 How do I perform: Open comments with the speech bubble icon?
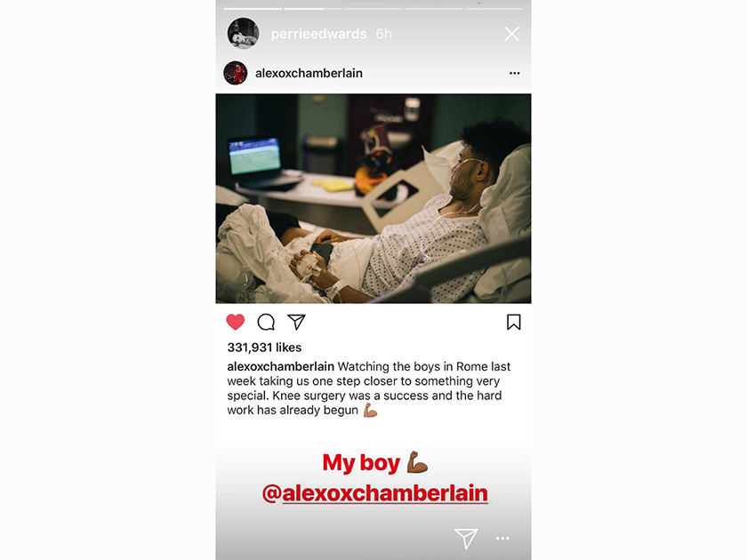[x=266, y=323]
